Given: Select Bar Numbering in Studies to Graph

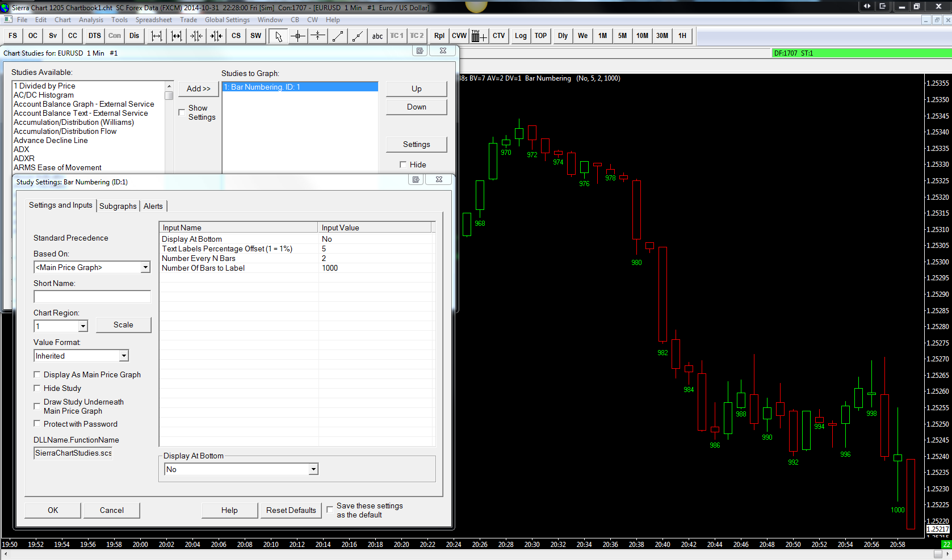Looking at the screenshot, I should (300, 87).
